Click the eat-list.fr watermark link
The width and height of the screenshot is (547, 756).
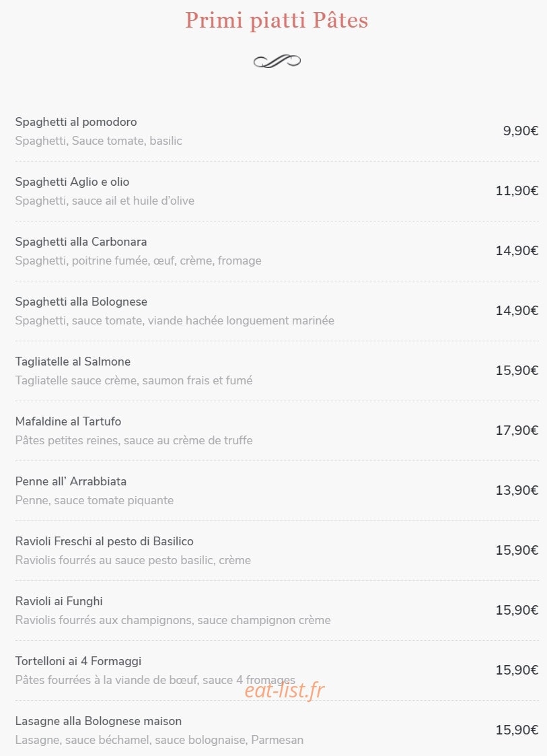pos(285,691)
